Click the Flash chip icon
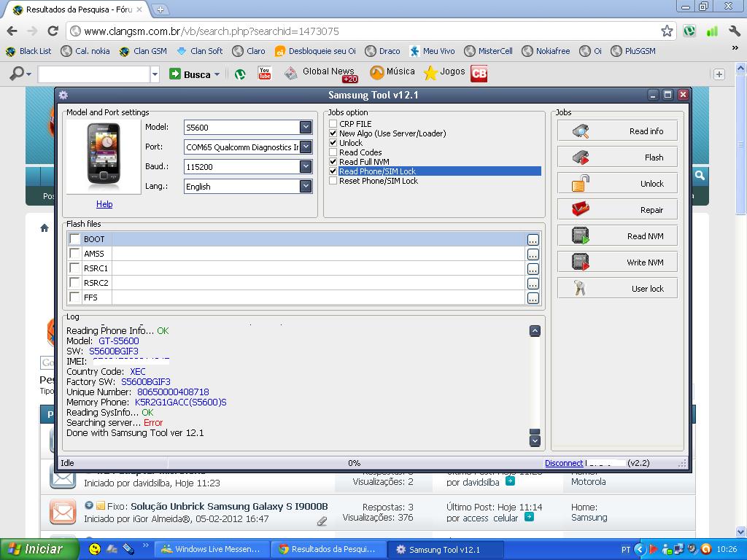The image size is (747, 560). tap(581, 157)
